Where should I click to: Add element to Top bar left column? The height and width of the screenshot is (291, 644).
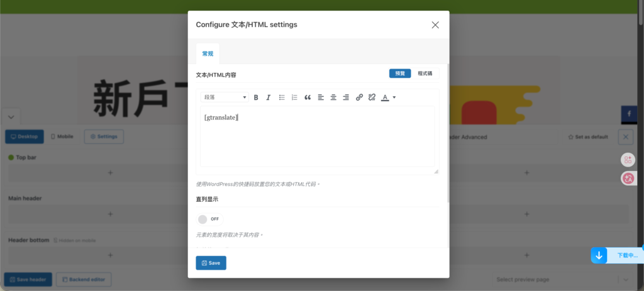tap(110, 173)
